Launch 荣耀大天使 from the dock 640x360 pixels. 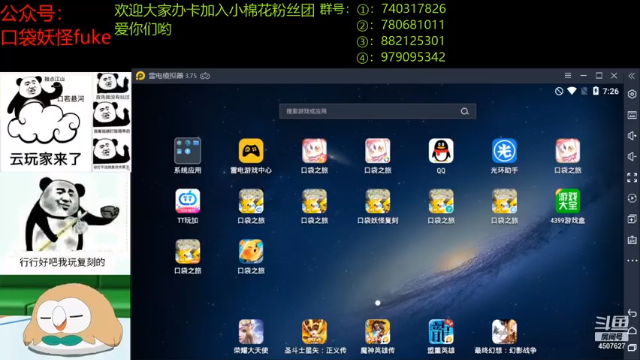tap(251, 332)
